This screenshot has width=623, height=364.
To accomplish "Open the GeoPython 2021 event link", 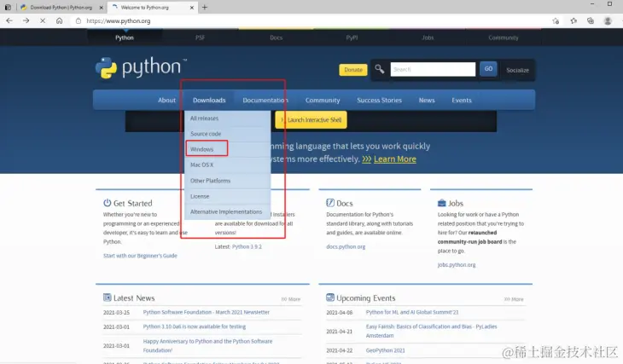I will coord(386,350).
